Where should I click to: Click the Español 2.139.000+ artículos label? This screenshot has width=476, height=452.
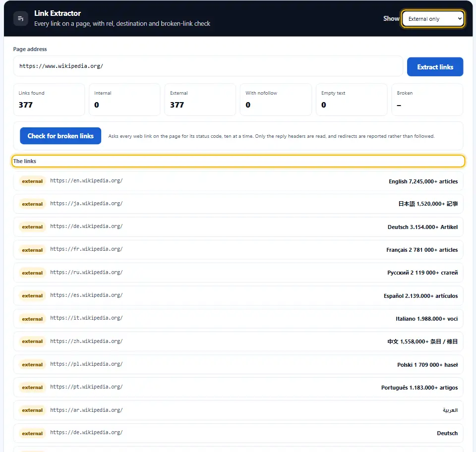tap(420, 296)
